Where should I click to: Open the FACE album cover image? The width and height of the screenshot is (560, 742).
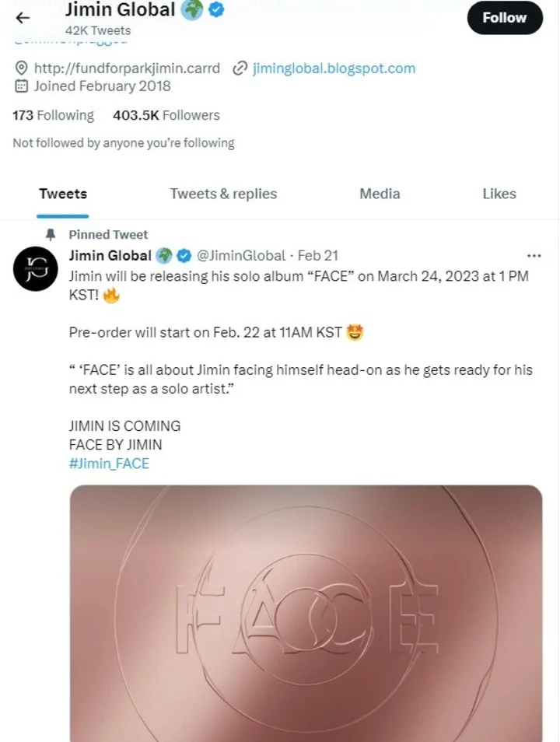pyautogui.click(x=306, y=614)
